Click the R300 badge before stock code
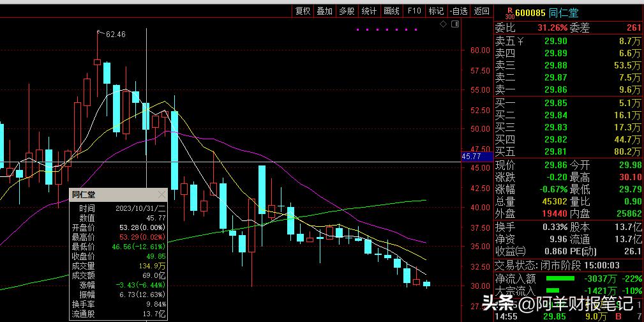The width and height of the screenshot is (644, 322). 509,13
